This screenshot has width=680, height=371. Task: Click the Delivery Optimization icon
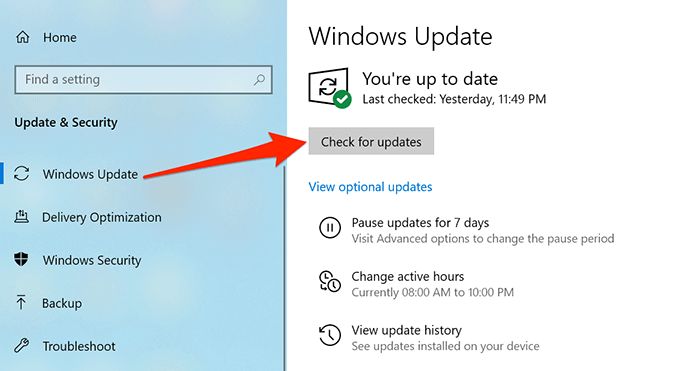[21, 217]
